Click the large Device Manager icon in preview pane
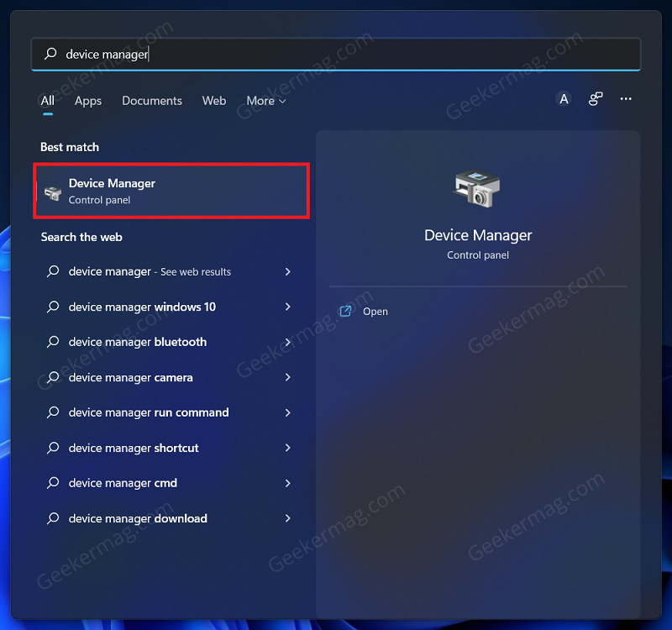 [477, 188]
